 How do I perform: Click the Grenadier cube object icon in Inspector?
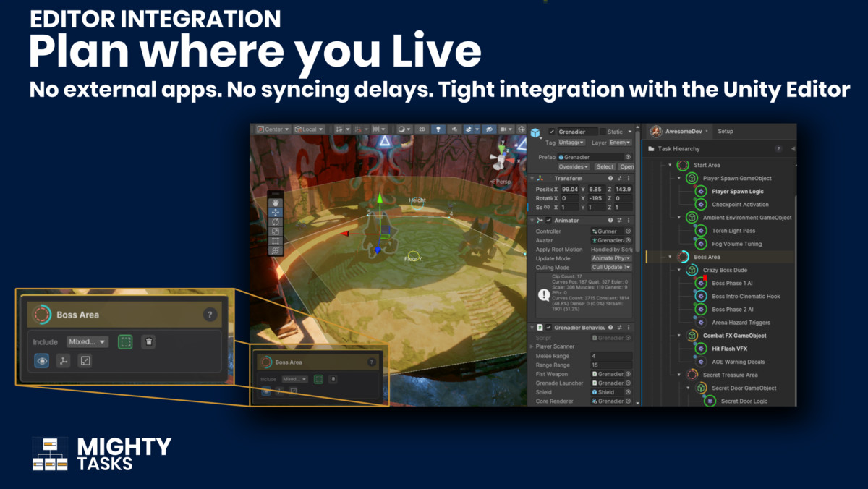click(x=536, y=133)
